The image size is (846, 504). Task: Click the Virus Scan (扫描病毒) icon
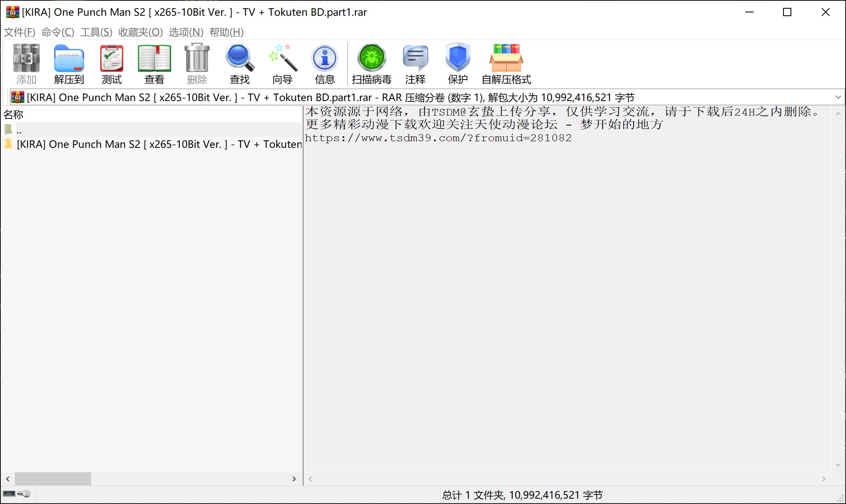click(x=371, y=63)
